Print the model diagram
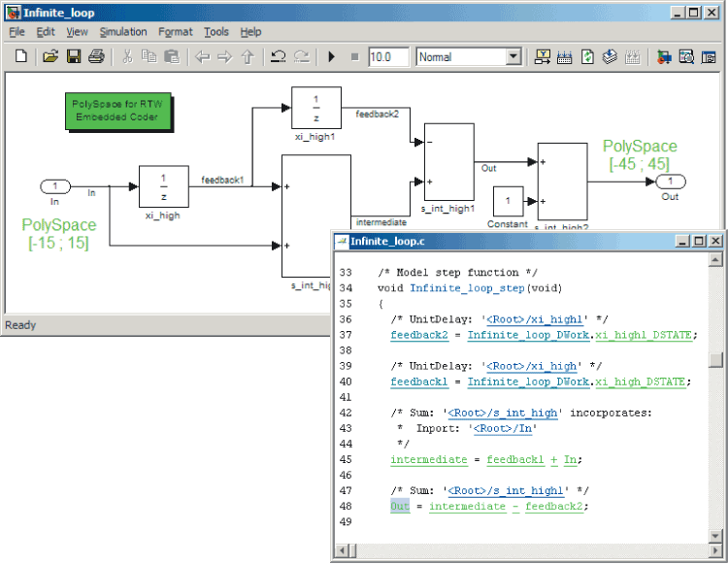The width and height of the screenshot is (728, 564). (96, 57)
